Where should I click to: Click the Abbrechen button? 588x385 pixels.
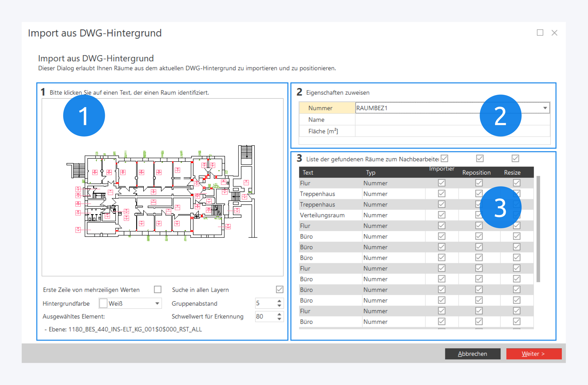pyautogui.click(x=472, y=354)
